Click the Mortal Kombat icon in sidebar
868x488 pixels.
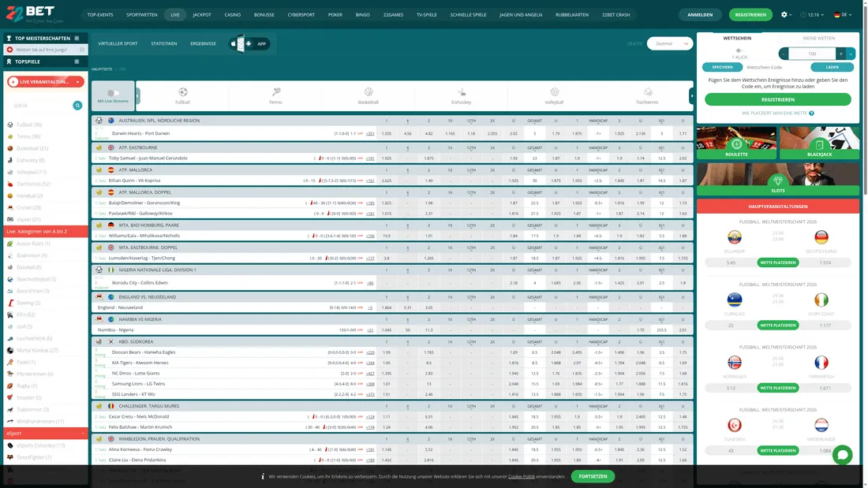click(10, 350)
